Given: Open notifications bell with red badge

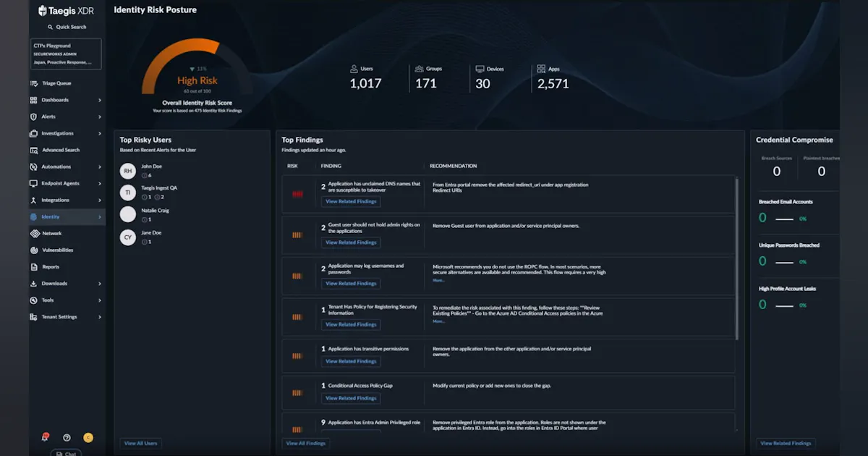Looking at the screenshot, I should click(45, 437).
